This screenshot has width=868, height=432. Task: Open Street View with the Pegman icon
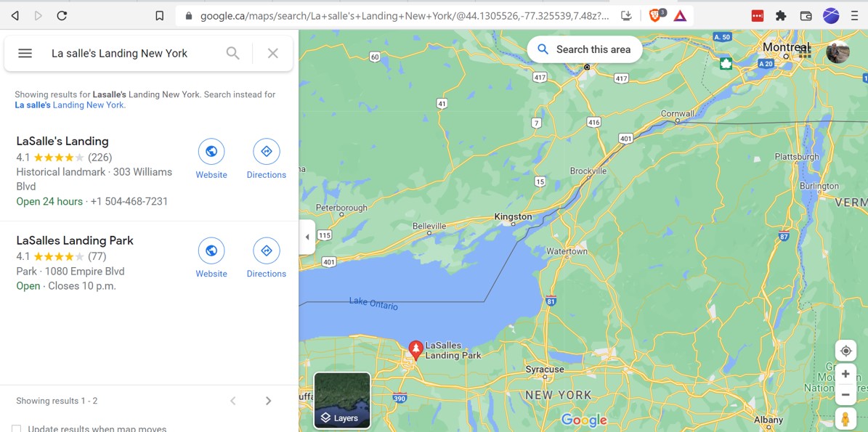pos(845,419)
